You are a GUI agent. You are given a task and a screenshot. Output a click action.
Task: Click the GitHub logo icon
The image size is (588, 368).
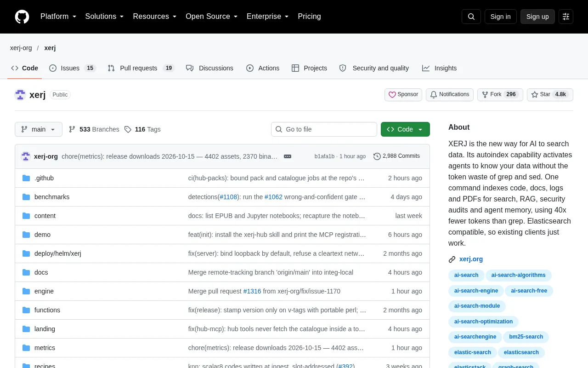click(22, 17)
